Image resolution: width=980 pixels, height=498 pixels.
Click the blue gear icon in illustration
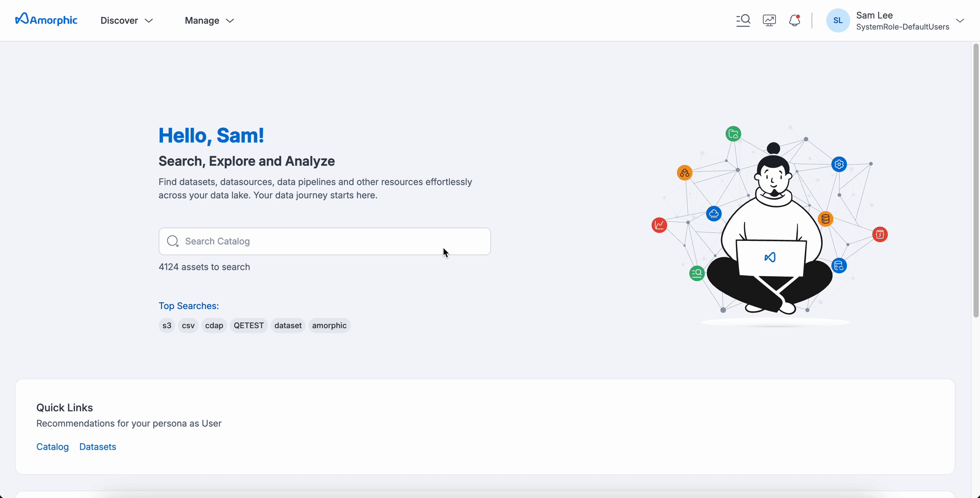(839, 165)
